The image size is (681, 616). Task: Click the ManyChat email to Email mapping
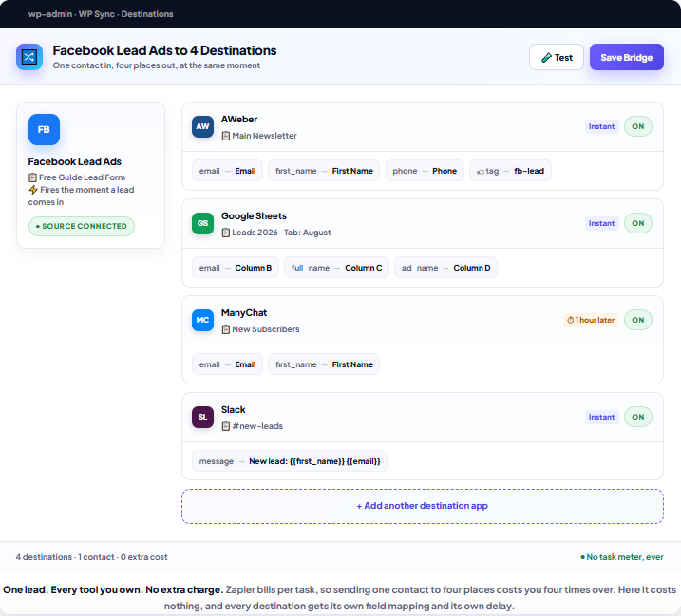(227, 364)
